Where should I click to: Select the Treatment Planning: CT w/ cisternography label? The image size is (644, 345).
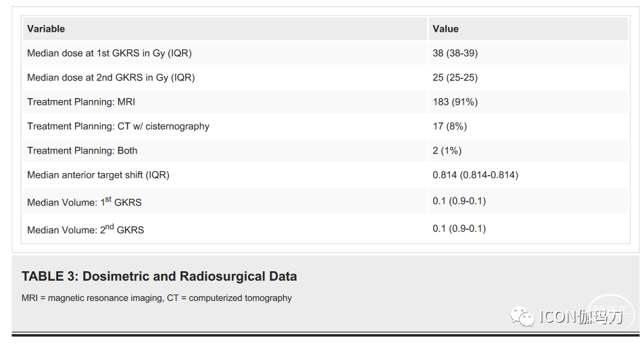[x=118, y=127]
